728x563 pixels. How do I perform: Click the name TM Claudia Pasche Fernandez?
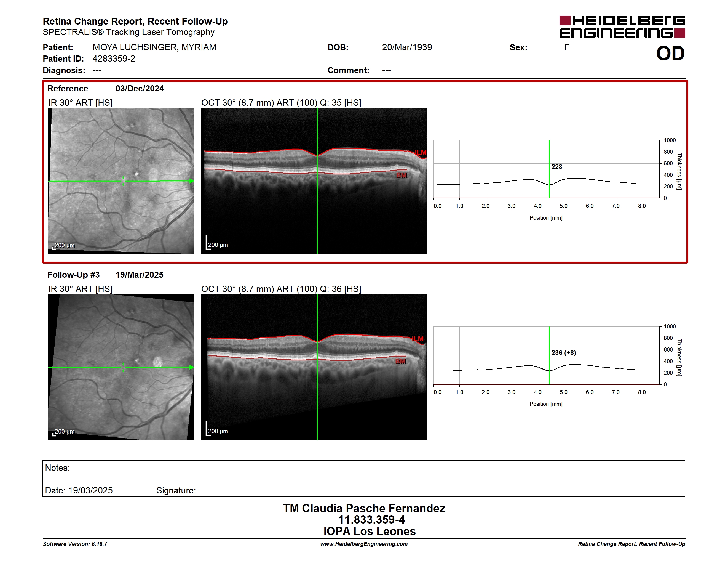pyautogui.click(x=364, y=508)
